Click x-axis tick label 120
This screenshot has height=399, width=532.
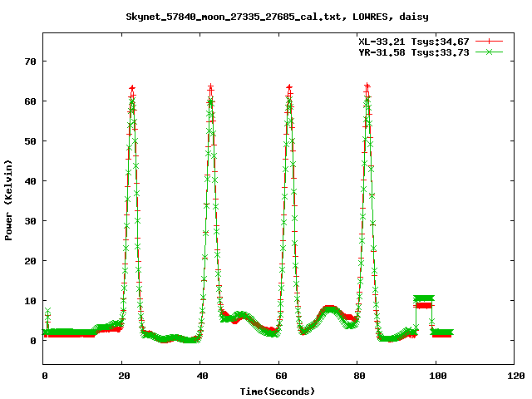point(515,376)
